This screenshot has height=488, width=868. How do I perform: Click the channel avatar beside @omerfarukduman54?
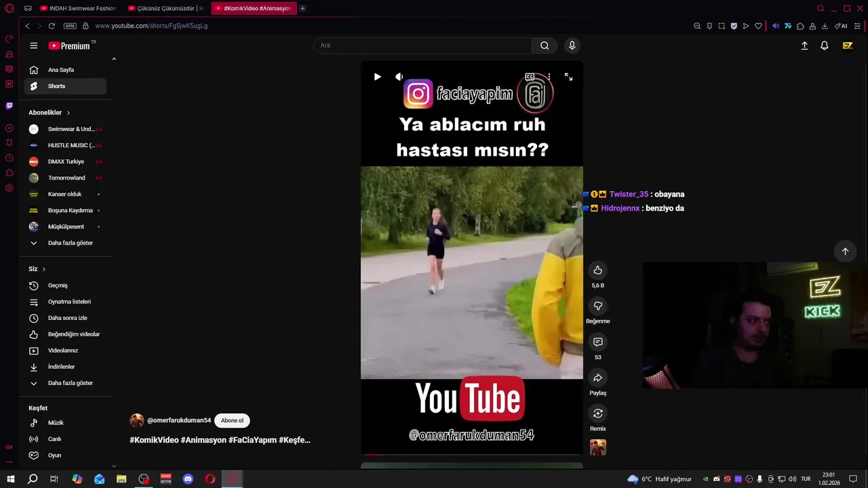coord(137,420)
